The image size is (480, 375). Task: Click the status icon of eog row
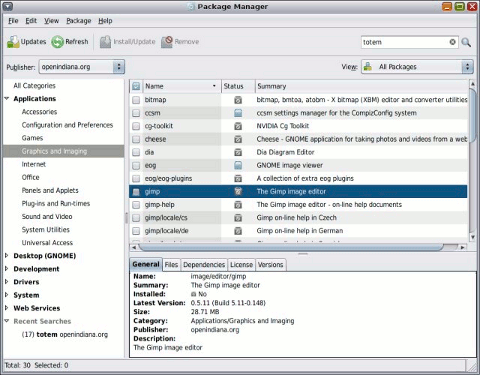(238, 165)
